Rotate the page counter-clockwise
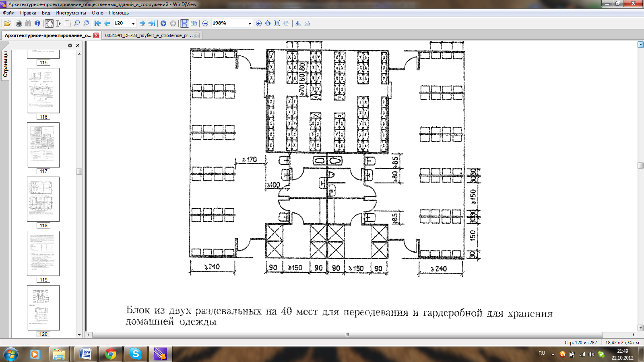644x362 pixels. 298,23
